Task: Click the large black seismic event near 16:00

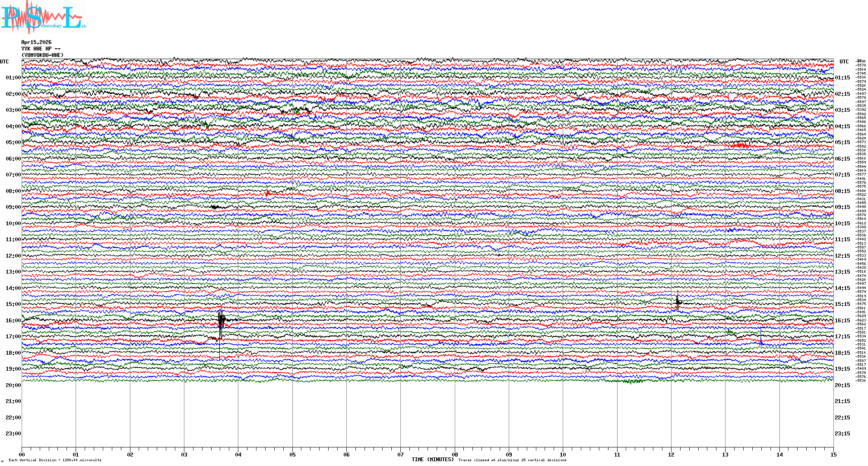Action: (222, 320)
